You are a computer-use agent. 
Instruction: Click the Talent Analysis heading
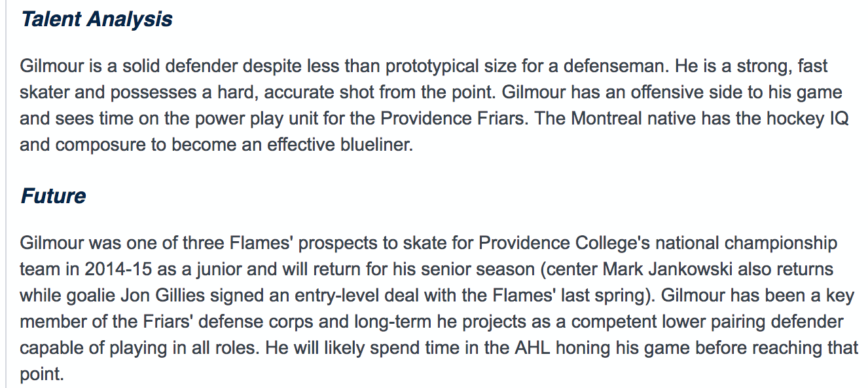[96, 19]
